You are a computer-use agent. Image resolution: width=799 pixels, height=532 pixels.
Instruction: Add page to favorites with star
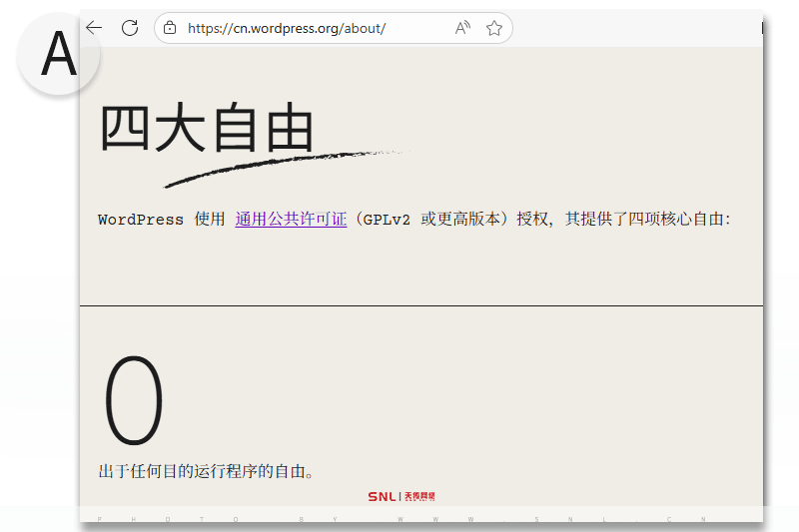(x=494, y=28)
